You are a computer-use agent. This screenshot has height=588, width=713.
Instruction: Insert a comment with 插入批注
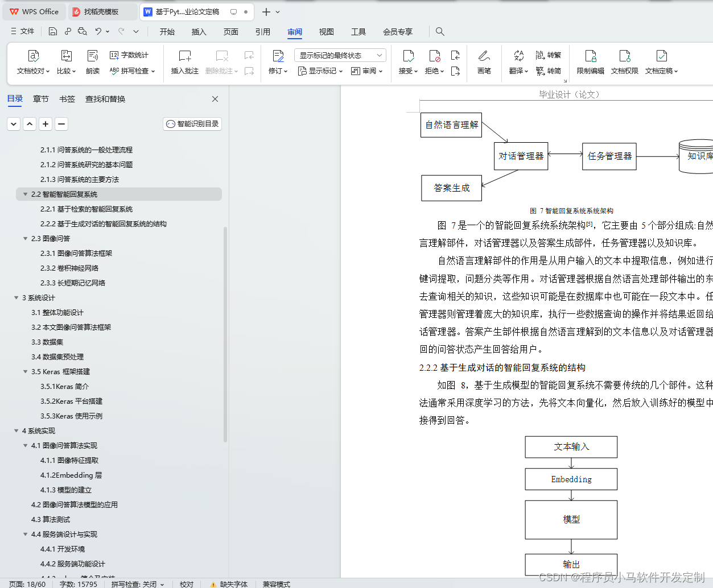[184, 63]
